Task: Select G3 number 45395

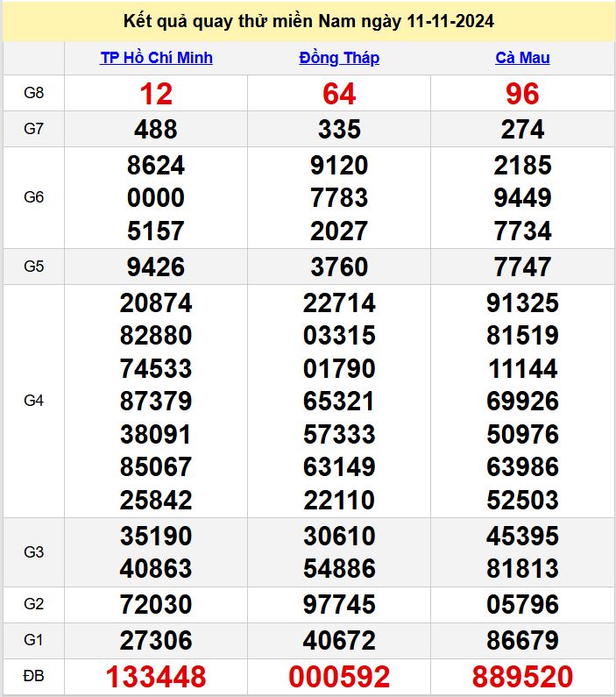Action: point(523,536)
